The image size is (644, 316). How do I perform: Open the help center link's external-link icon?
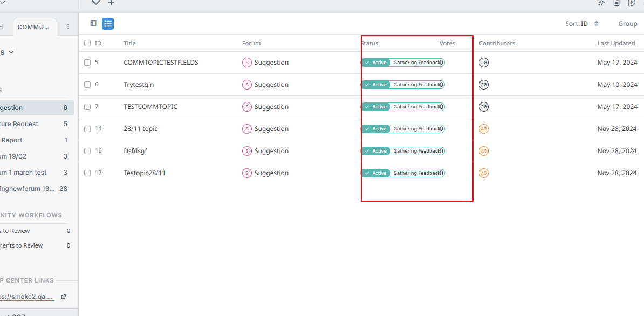pyautogui.click(x=63, y=297)
